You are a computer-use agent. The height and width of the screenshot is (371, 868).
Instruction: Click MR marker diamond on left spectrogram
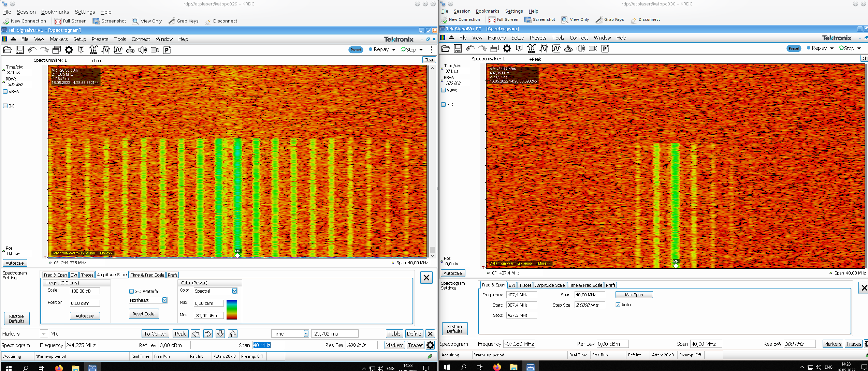pyautogui.click(x=238, y=255)
